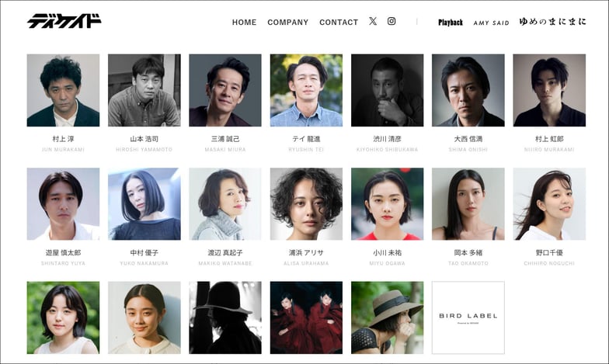Open the 村上 淳 name link
The width and height of the screenshot is (609, 364).
click(x=63, y=138)
